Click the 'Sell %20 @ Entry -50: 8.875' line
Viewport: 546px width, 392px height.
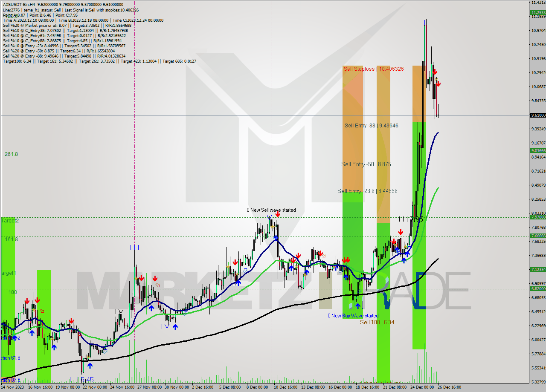tap(59, 51)
